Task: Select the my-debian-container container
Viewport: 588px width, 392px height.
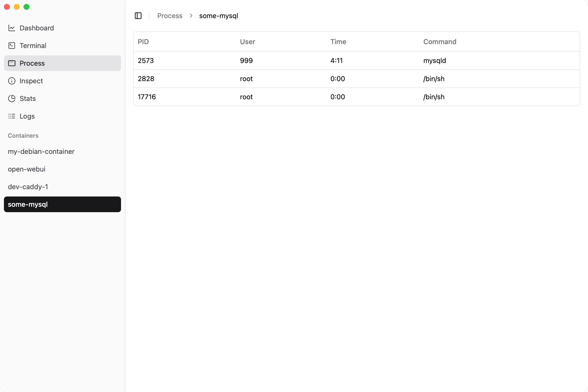Action: pos(41,151)
